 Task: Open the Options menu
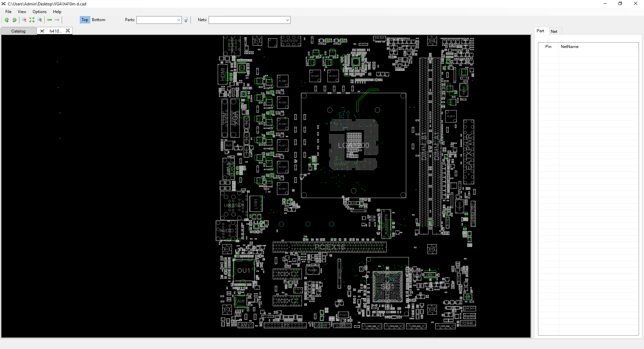tap(40, 12)
